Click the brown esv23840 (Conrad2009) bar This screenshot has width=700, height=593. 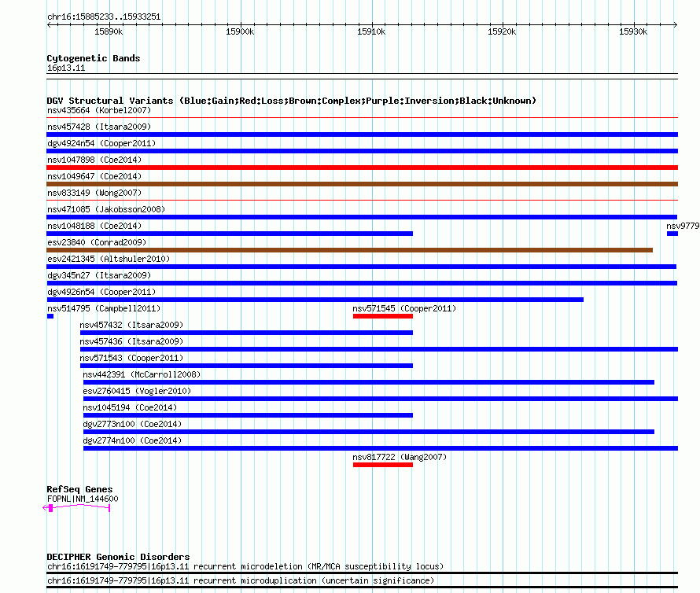coord(349,250)
